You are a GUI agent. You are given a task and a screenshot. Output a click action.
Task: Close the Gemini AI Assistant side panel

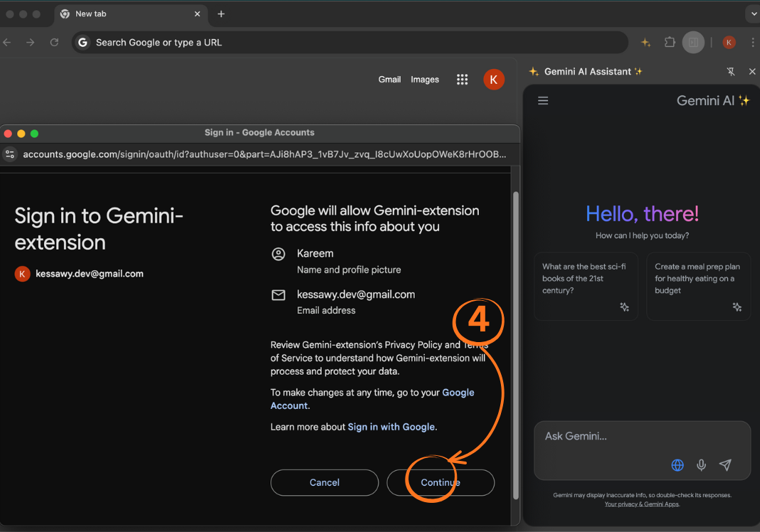pyautogui.click(x=752, y=72)
